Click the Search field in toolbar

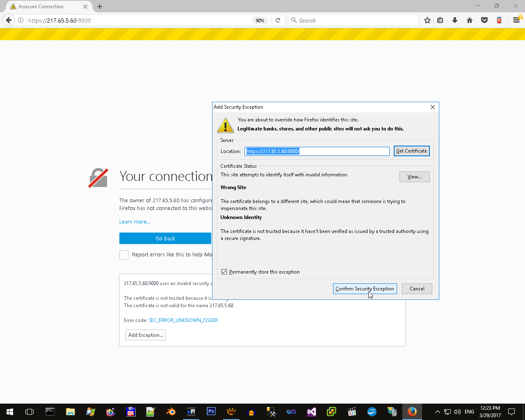point(354,20)
